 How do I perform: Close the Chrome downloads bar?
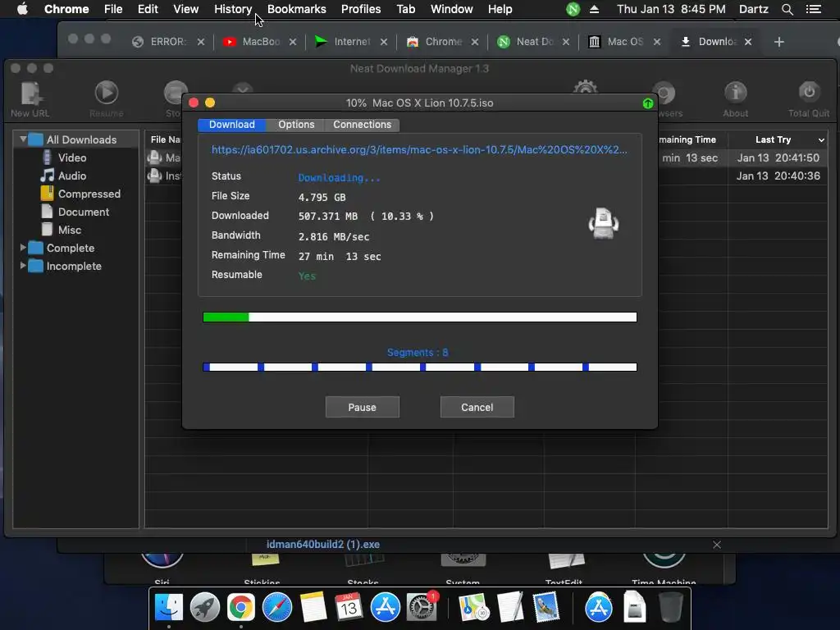(x=717, y=545)
